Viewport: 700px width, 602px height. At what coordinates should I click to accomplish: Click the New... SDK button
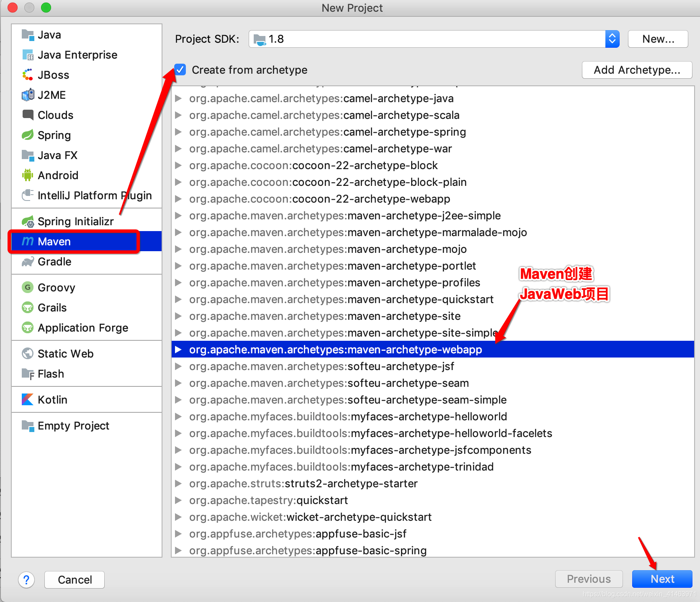tap(658, 39)
